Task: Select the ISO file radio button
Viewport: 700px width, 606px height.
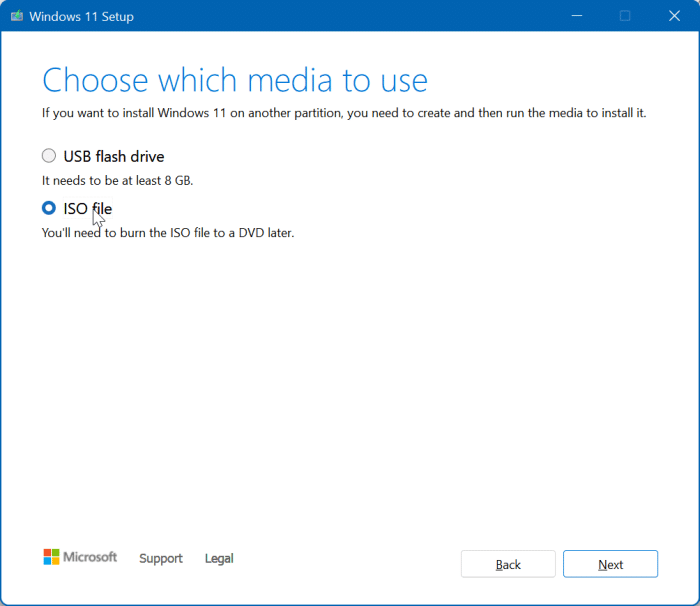Action: (x=49, y=208)
